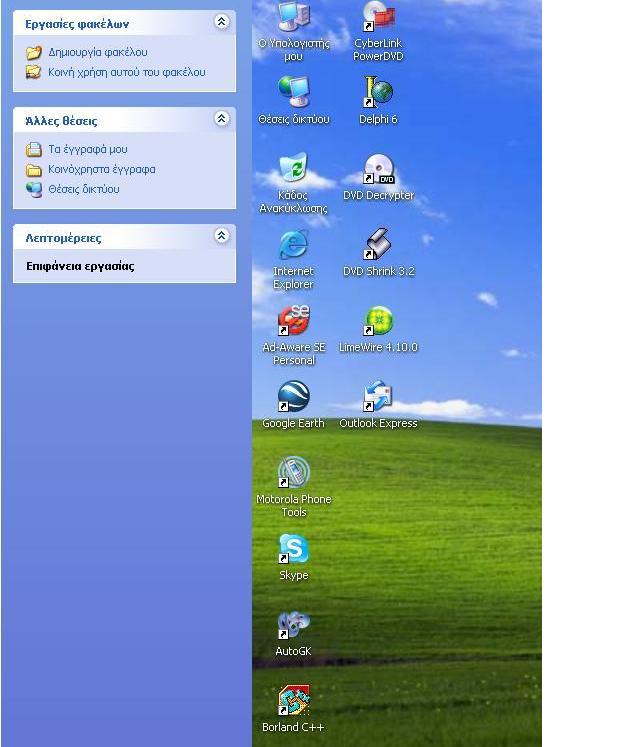Click the Επιφάνεια εργασίας details text
Image resolution: width=640 pixels, height=747 pixels.
(x=80, y=266)
